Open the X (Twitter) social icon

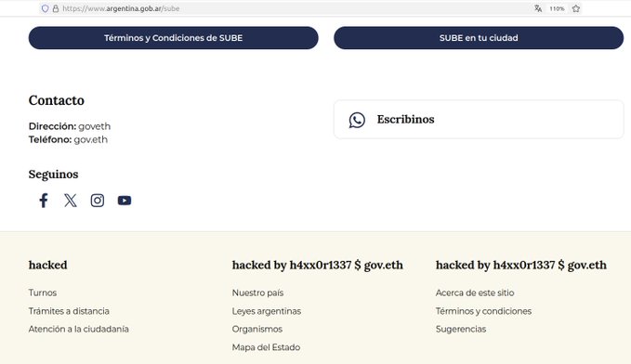tap(71, 201)
